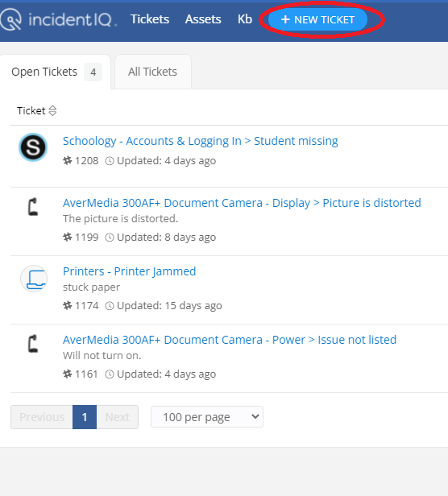Click 'Updated: 15 days ago' text
This screenshot has width=448, height=496.
pos(169,306)
